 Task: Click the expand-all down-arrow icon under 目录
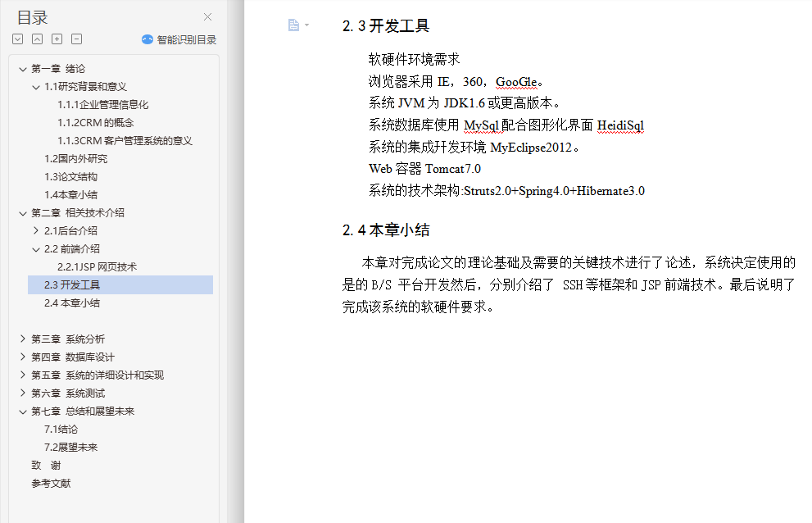[17, 39]
